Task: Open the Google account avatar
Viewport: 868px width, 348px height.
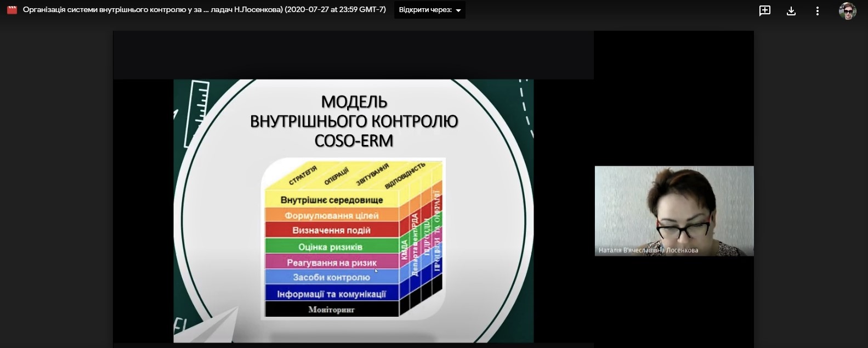Action: (847, 10)
